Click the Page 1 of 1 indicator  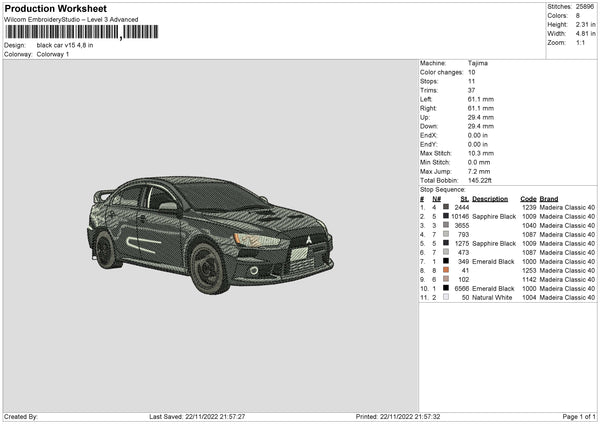click(x=574, y=416)
